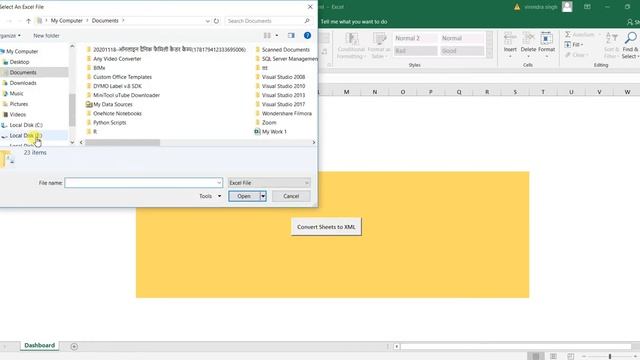
Task: Open Sort & Filter in Excel
Action: 611,45
